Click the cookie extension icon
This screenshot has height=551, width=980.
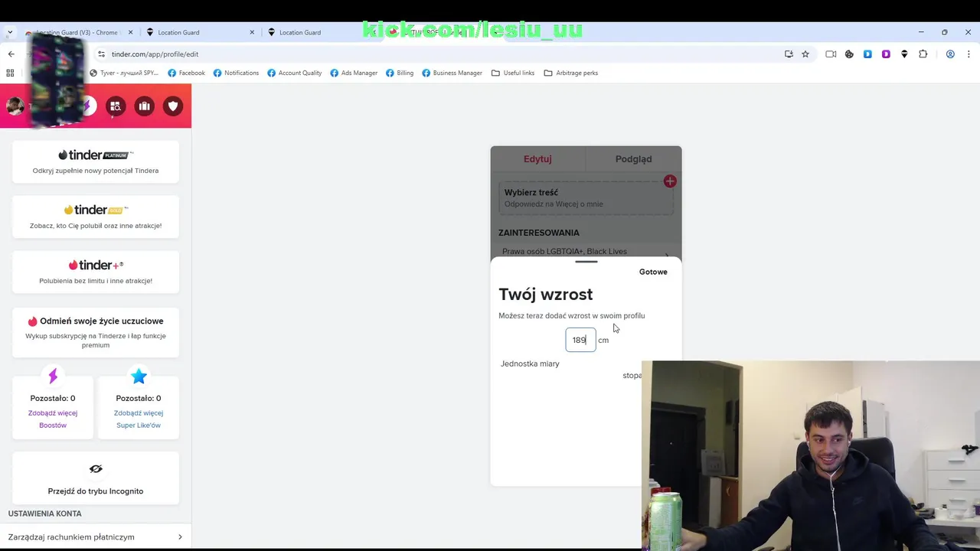[x=849, y=54]
